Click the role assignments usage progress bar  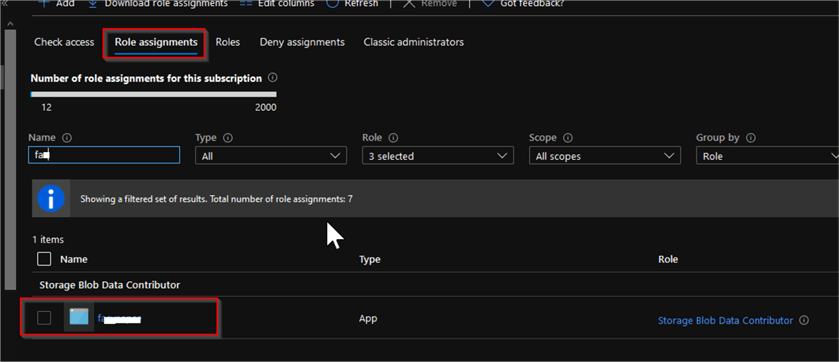click(x=154, y=95)
